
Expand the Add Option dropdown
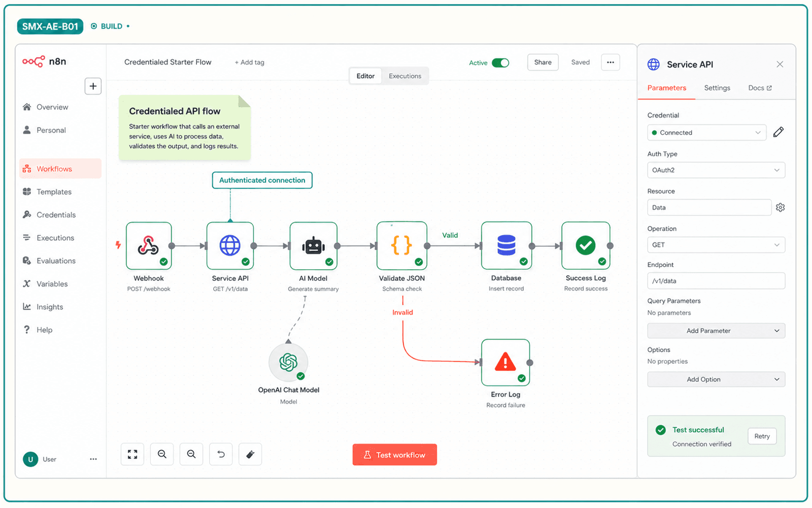point(716,379)
